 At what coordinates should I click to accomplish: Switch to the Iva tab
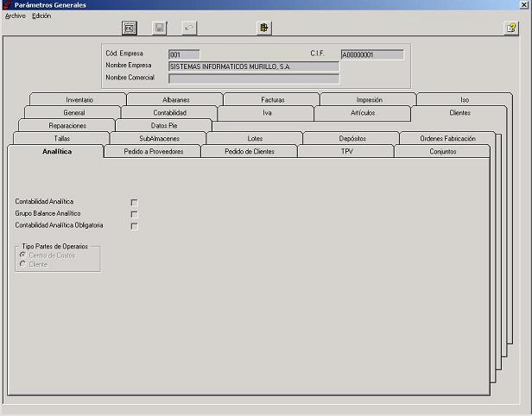[x=267, y=112]
